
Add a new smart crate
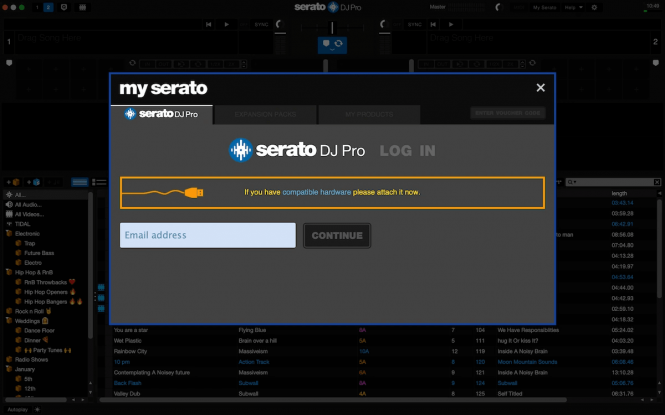pyautogui.click(x=34, y=182)
